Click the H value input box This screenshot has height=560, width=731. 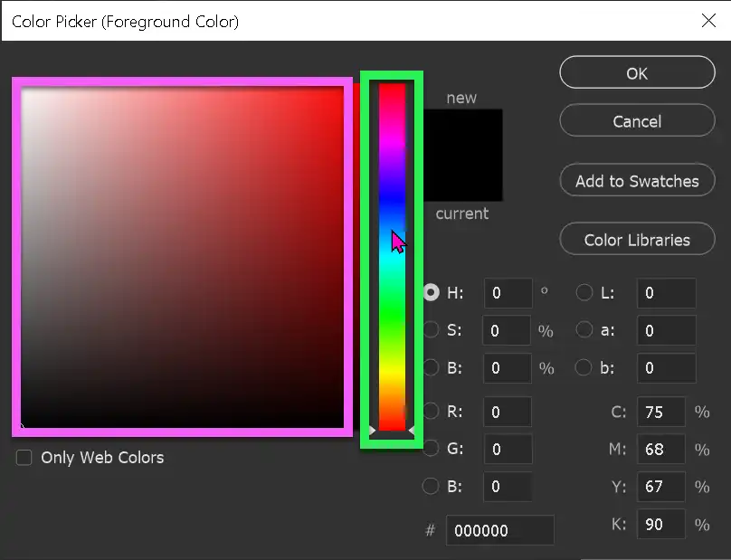(x=508, y=292)
